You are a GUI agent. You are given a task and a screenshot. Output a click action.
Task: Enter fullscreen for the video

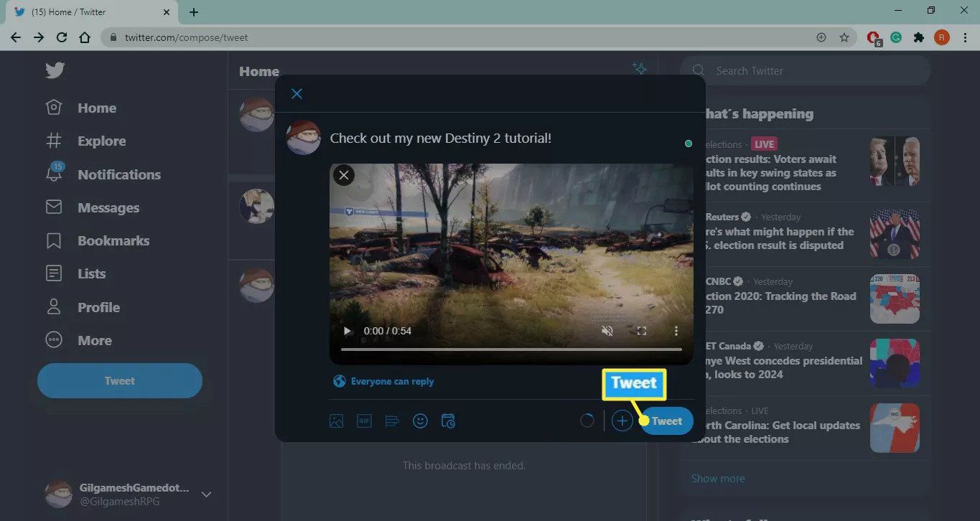coord(642,331)
